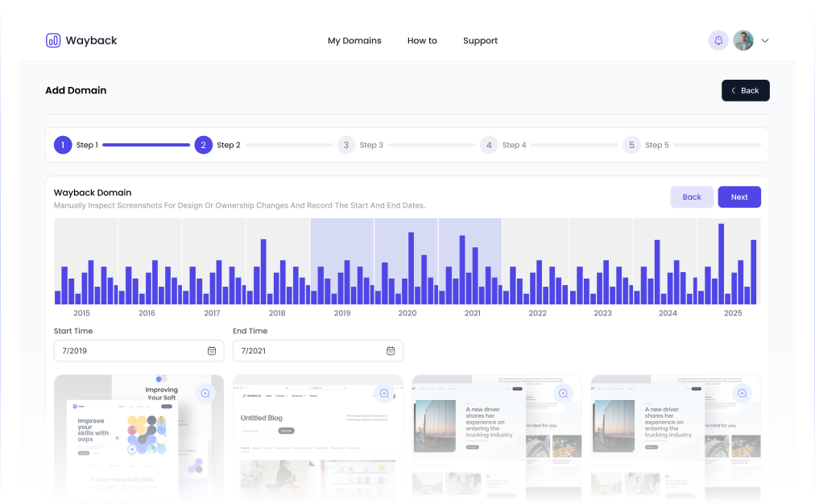The image size is (815, 504).
Task: Select the 2020 section in the timeline chart
Action: point(406,262)
